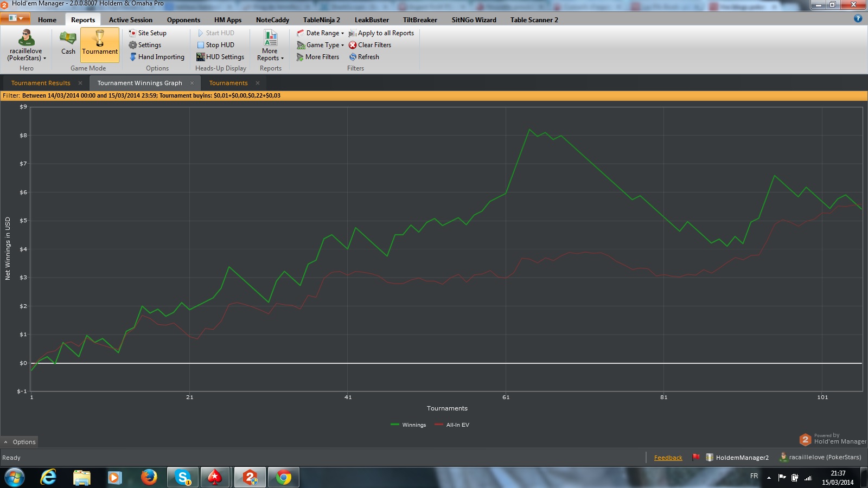Open the application menu button
868x488 pixels.
15,18
